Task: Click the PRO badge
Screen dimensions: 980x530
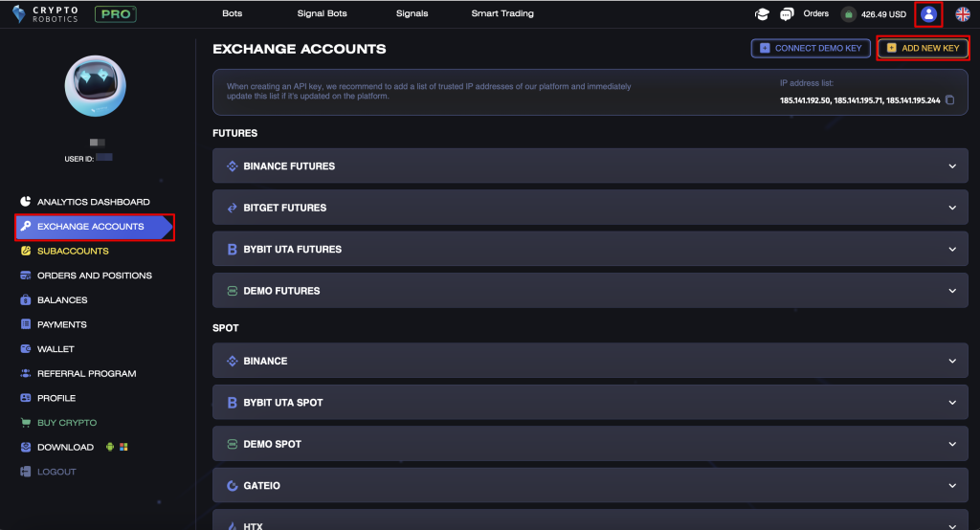Action: tap(116, 13)
